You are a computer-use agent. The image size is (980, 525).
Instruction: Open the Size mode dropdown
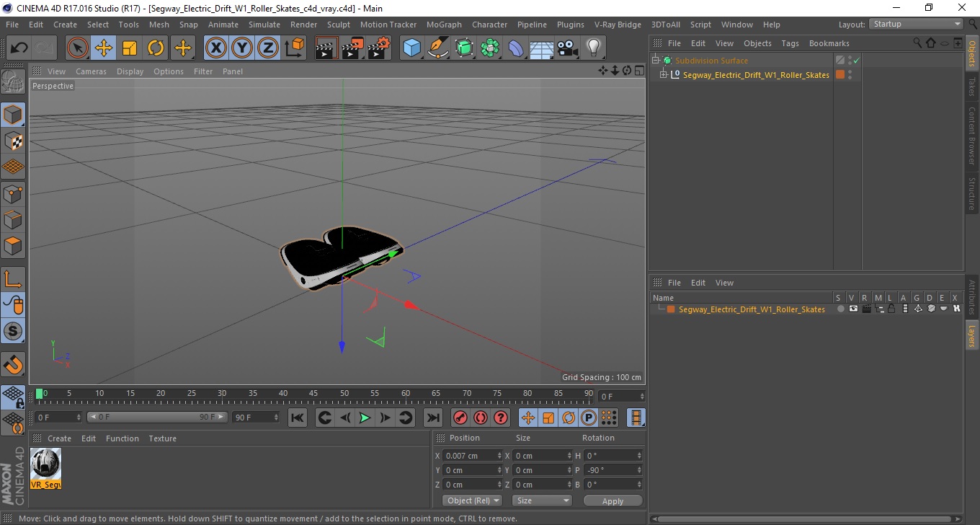tap(542, 500)
